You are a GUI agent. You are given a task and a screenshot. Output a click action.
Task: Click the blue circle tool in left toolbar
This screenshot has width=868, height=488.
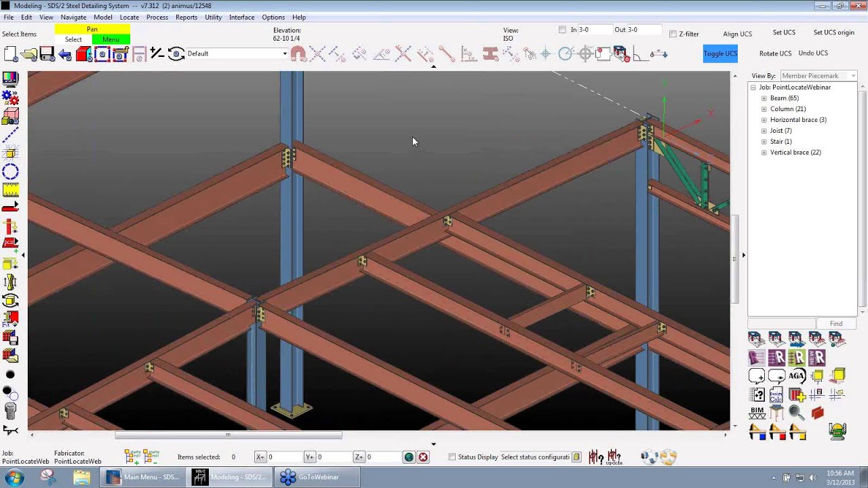click(11, 171)
